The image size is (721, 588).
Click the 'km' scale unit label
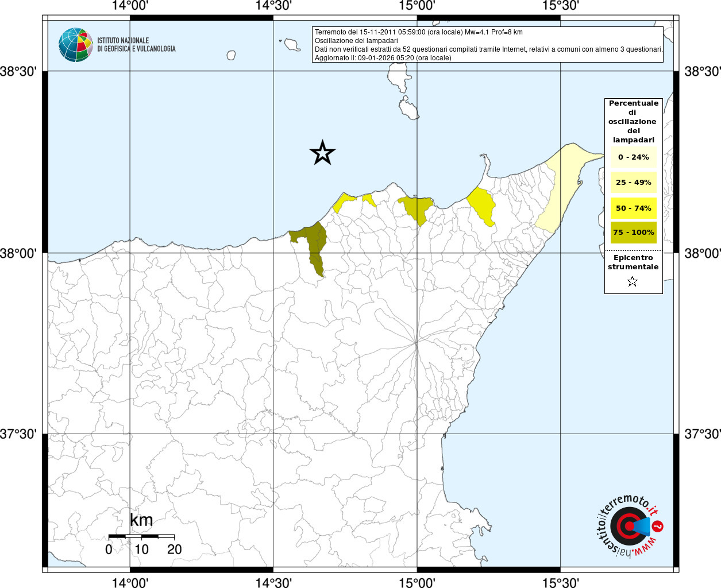pos(141,520)
